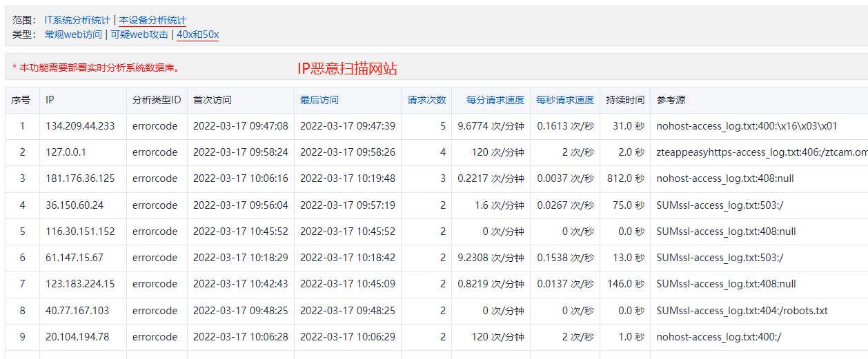The width and height of the screenshot is (868, 359).
Task: Click source nohost-access_log.txt:408:null
Action: (725, 178)
